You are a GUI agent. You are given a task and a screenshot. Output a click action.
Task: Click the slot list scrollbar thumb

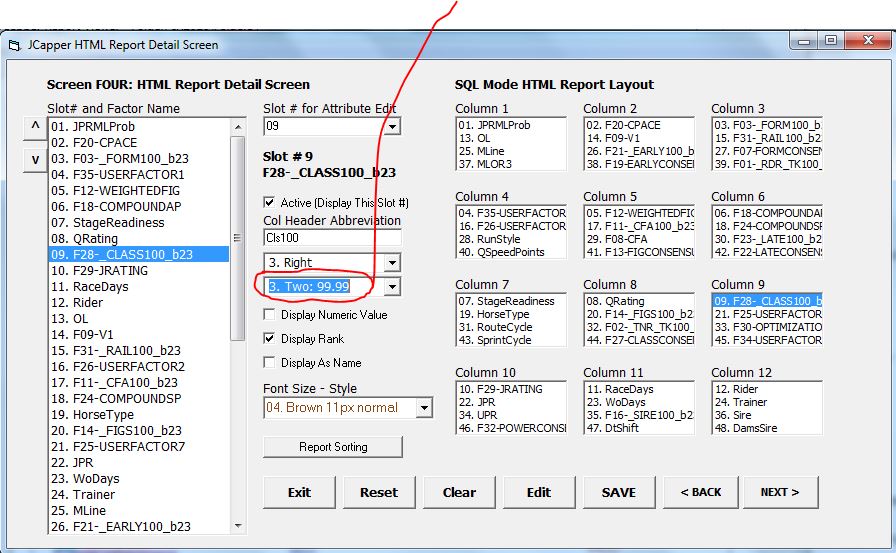point(238,238)
